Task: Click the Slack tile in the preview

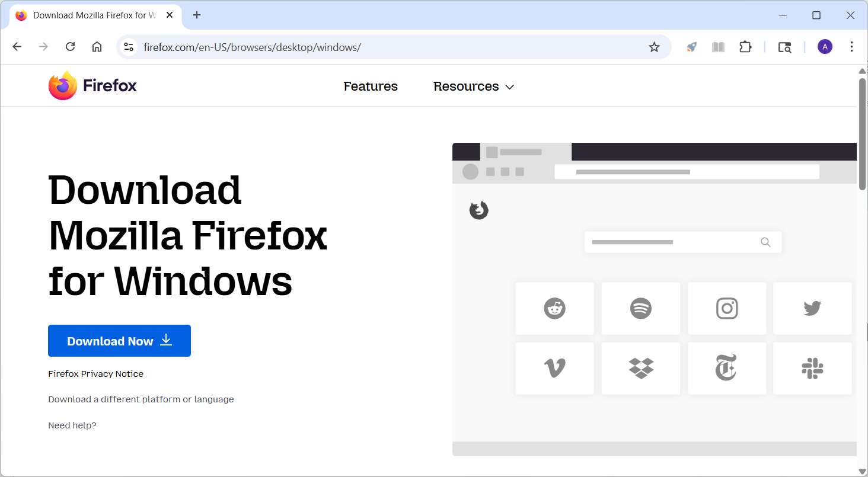Action: click(812, 369)
